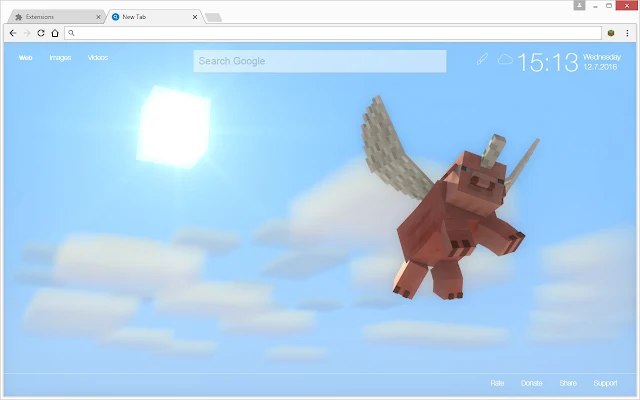Select the Videos search mode
This screenshot has width=640, height=400.
pos(98,58)
